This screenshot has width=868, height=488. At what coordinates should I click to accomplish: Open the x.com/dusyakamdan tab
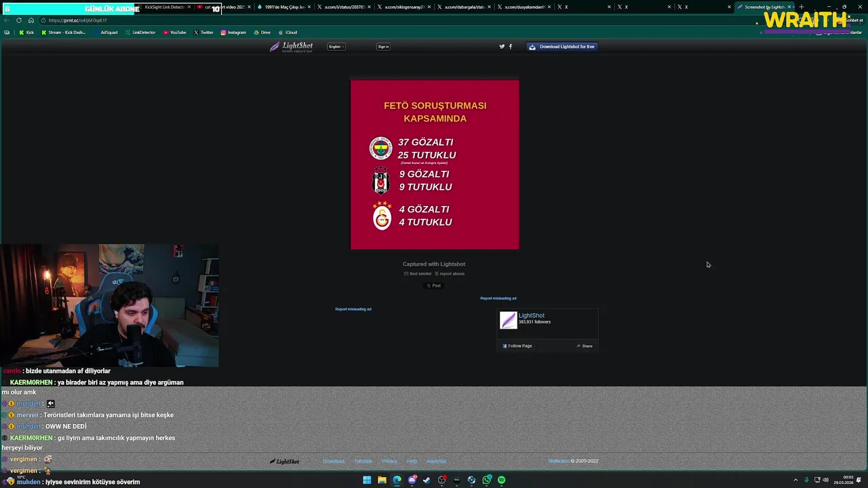click(x=524, y=7)
